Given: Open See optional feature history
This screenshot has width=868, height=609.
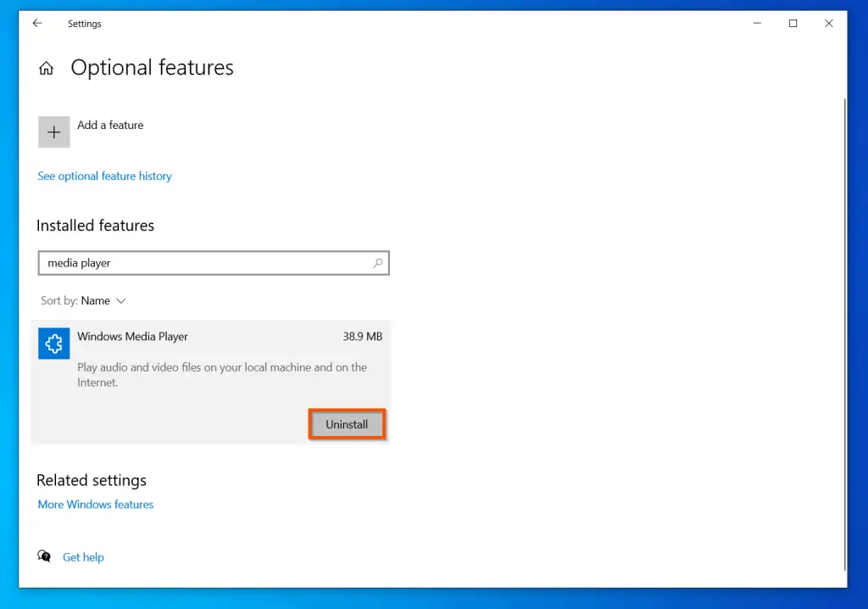Looking at the screenshot, I should (x=104, y=176).
